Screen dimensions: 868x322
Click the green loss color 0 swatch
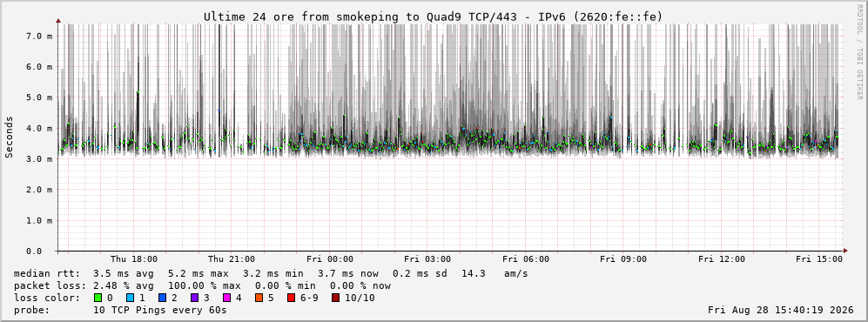[98, 298]
